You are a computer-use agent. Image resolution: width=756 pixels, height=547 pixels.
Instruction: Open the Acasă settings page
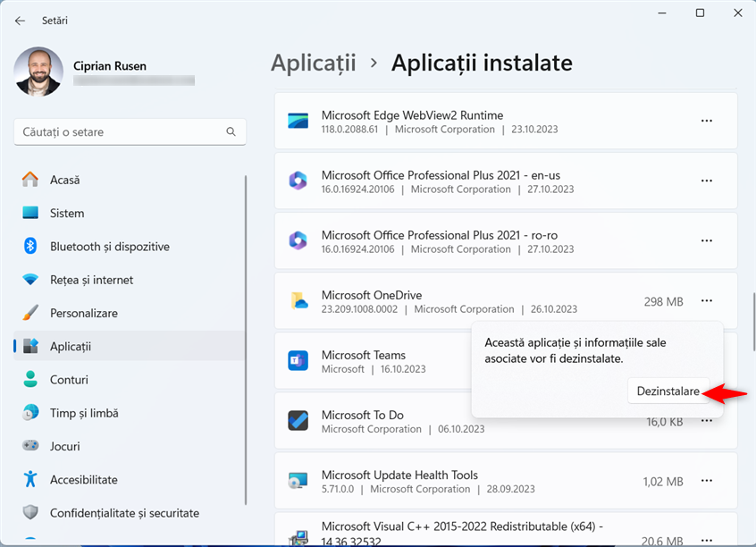point(130,180)
